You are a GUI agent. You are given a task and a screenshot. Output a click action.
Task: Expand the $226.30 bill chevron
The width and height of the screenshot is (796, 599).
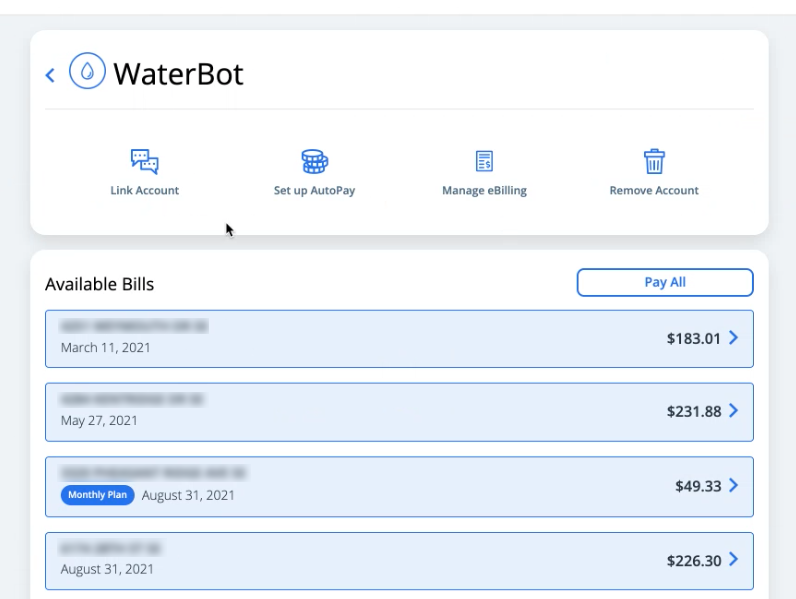tap(734, 559)
